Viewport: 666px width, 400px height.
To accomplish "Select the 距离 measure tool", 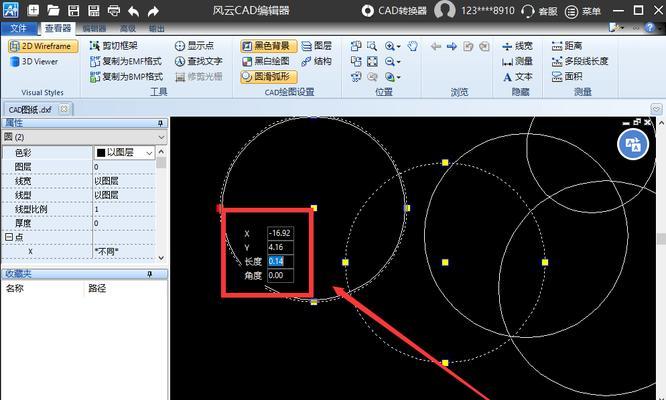I will point(567,45).
